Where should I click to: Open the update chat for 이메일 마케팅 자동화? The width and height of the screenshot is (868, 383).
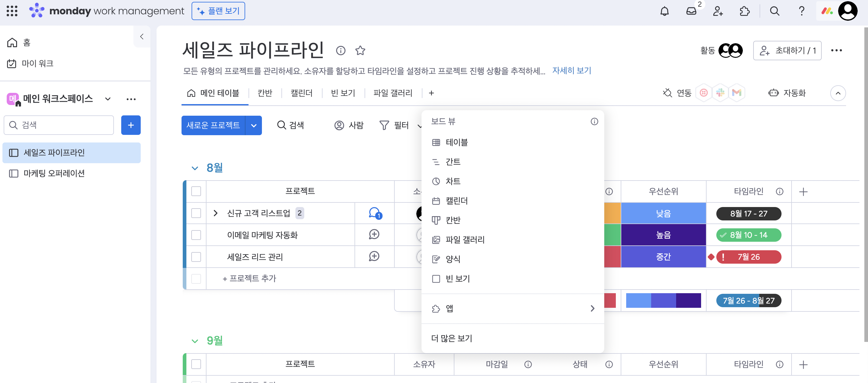coord(374,234)
